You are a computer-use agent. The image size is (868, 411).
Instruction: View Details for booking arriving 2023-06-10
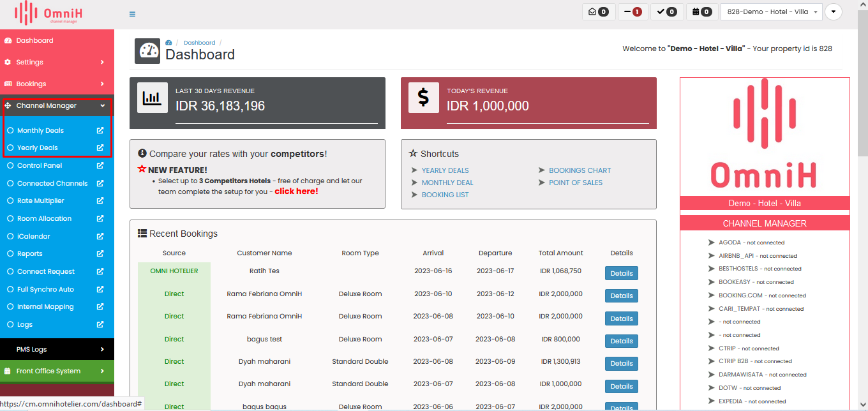(621, 295)
